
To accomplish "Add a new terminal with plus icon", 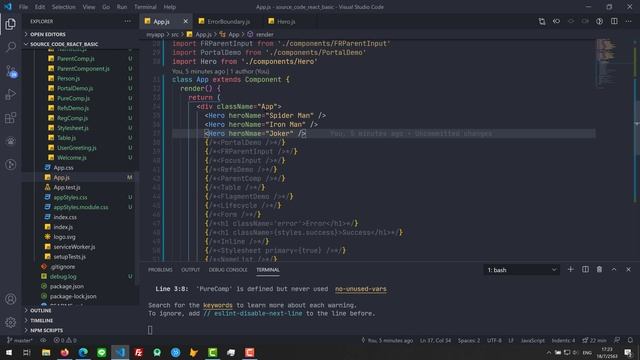I will (571, 269).
